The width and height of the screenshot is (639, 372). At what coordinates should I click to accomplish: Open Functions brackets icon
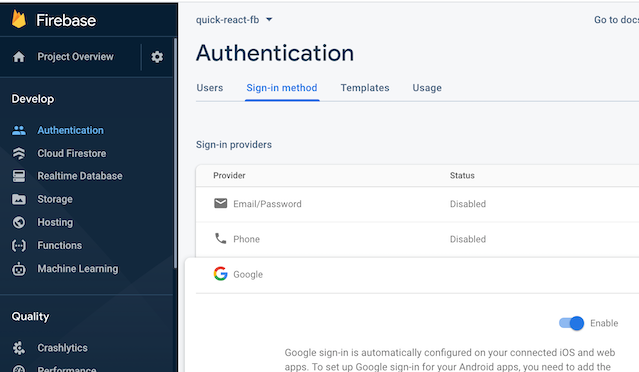(19, 245)
